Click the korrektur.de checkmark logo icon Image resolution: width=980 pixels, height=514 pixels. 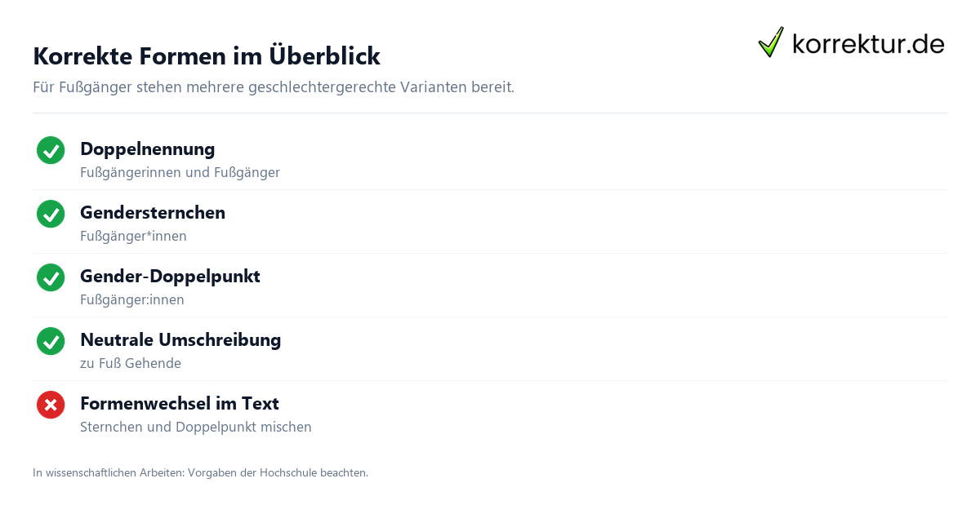pos(771,42)
